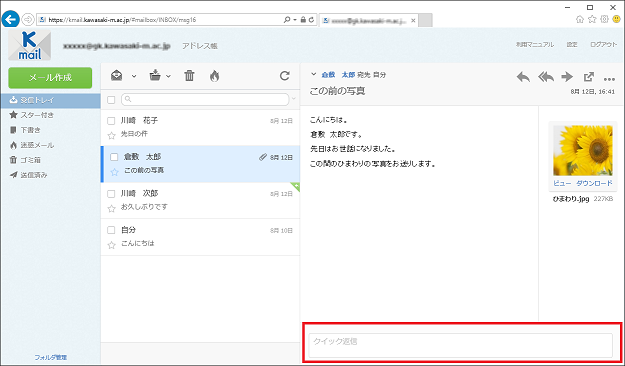This screenshot has width=625, height=366.
Task: Click the browser search magnifier icon
Action: tap(287, 20)
